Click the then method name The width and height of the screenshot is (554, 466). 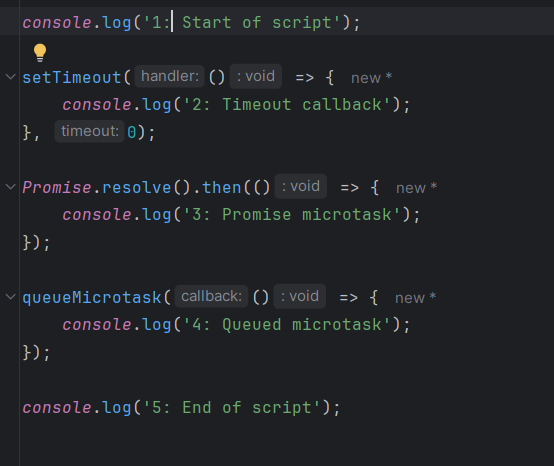point(222,187)
